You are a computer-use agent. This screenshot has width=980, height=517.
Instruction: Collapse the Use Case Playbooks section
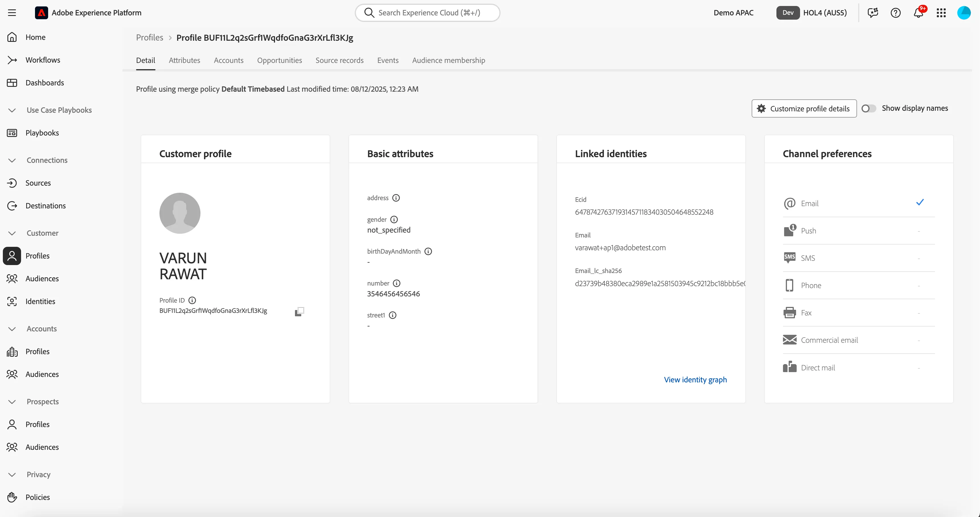click(x=12, y=110)
